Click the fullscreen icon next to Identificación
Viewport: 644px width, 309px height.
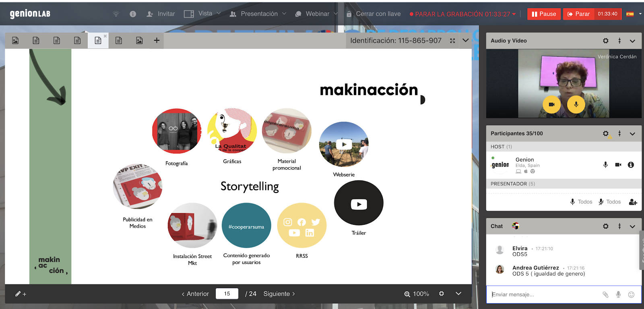pyautogui.click(x=452, y=41)
